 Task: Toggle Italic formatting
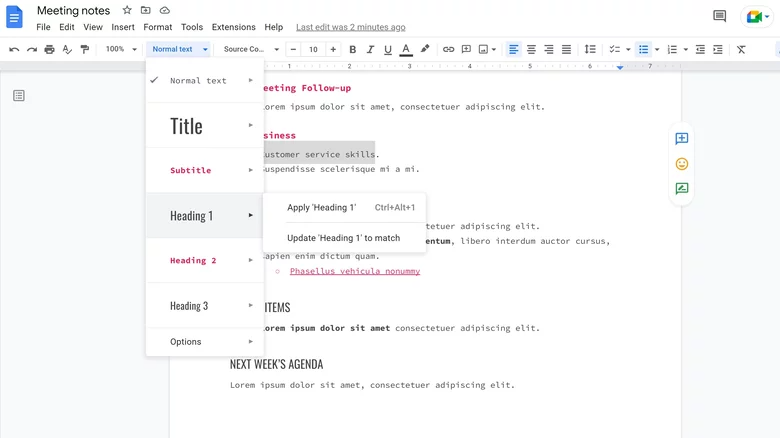tap(370, 49)
